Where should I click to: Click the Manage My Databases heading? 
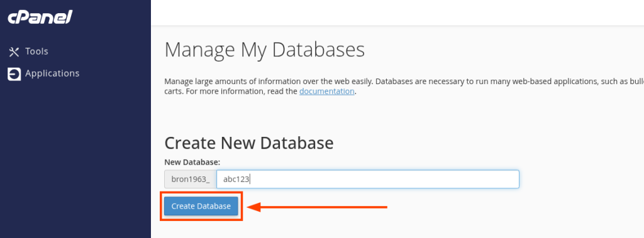coord(265,50)
